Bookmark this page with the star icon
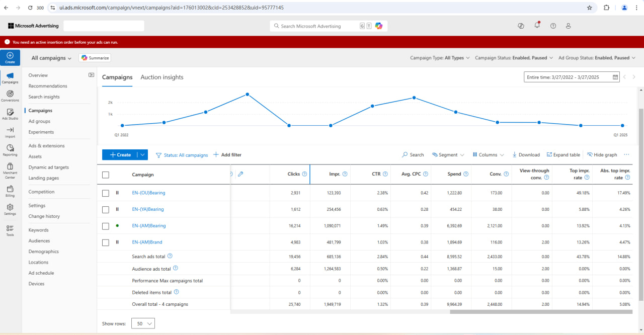This screenshot has width=644, height=335. tap(589, 8)
